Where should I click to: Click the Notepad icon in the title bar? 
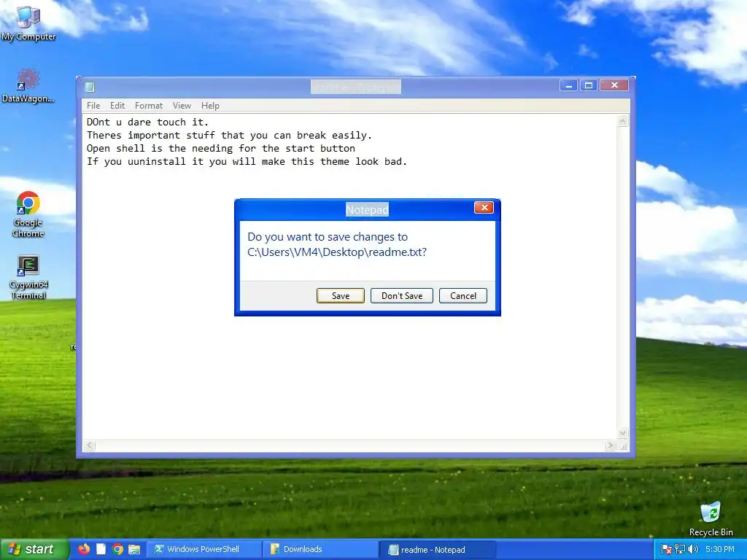point(90,87)
